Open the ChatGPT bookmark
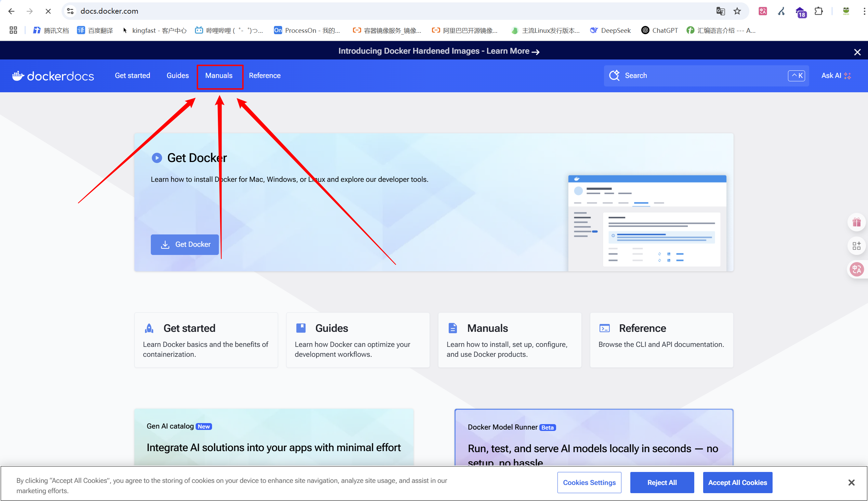Screen dimensions: 868x501 tap(660, 30)
